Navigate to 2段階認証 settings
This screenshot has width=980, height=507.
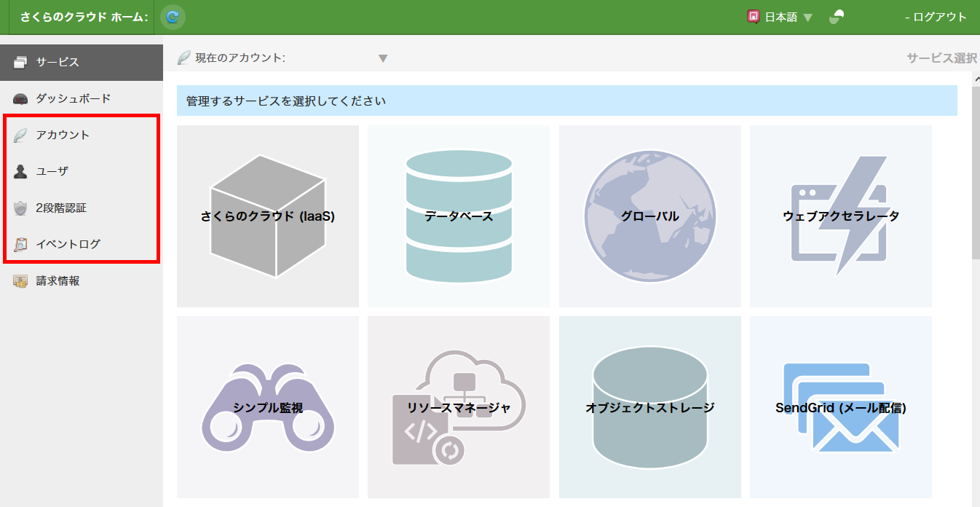tap(61, 208)
